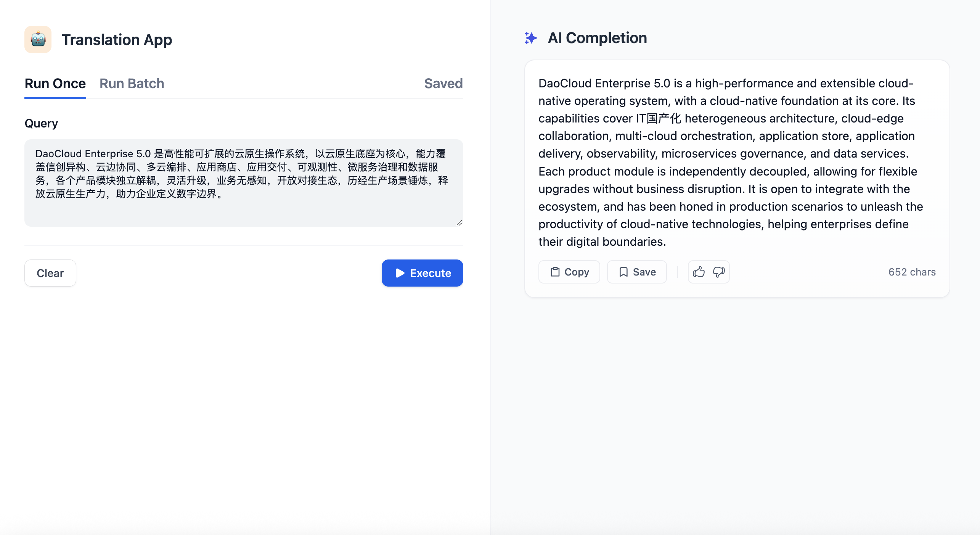Switch to the Run Once tab

coord(55,84)
